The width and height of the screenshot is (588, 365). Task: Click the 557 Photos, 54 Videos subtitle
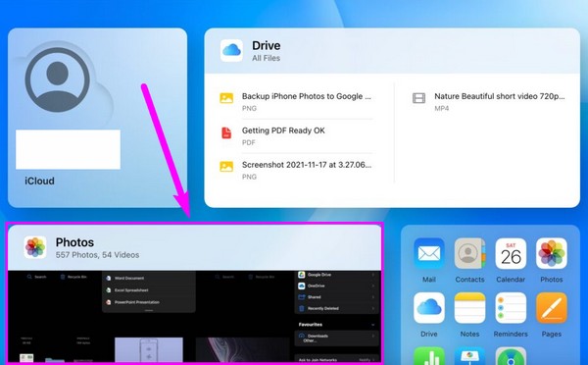click(x=97, y=255)
